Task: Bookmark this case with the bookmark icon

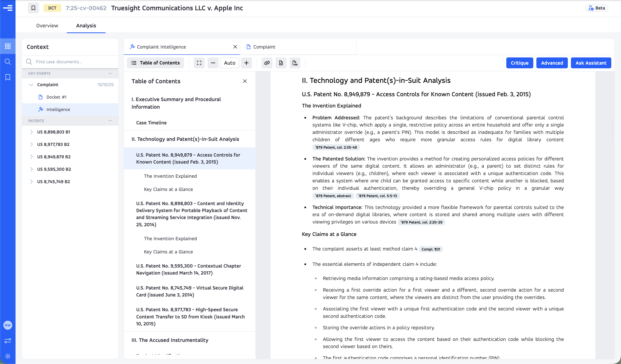Action: click(33, 8)
